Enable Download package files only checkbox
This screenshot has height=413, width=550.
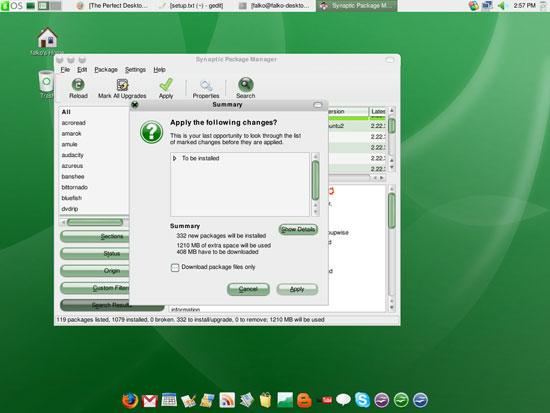coord(175,267)
